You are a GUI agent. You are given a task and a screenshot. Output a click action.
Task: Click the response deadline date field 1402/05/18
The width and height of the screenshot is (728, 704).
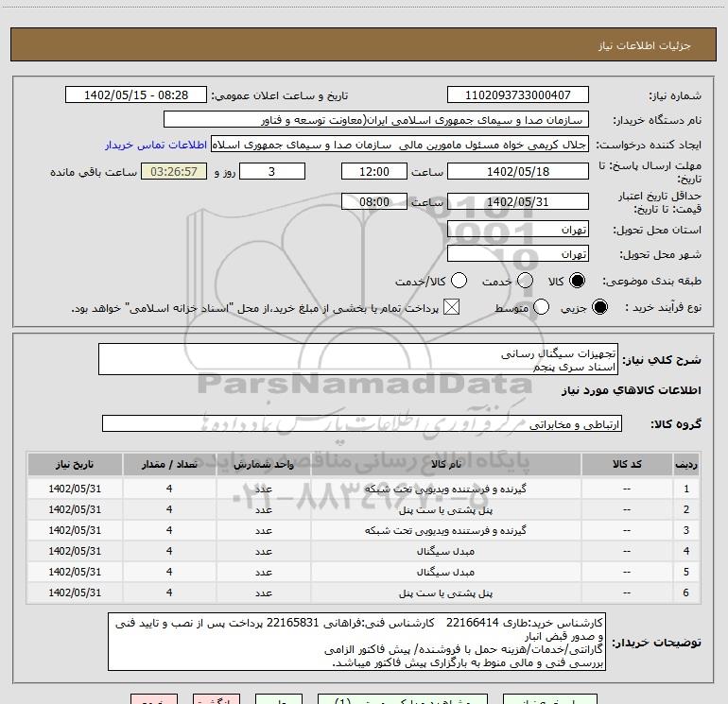point(518,171)
